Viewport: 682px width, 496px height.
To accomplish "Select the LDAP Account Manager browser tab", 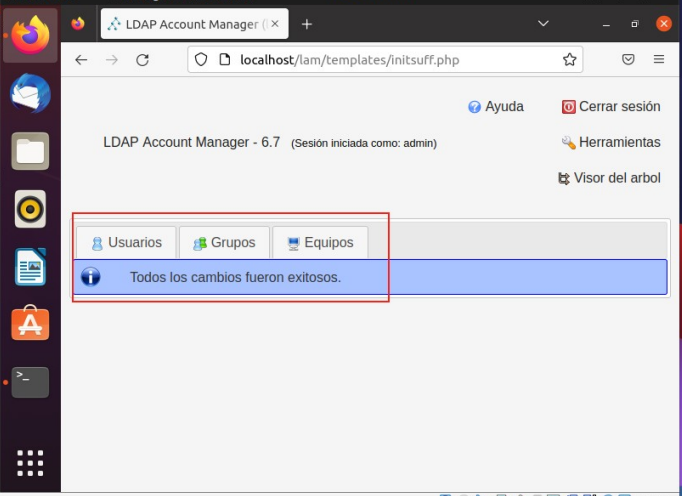I will (194, 24).
